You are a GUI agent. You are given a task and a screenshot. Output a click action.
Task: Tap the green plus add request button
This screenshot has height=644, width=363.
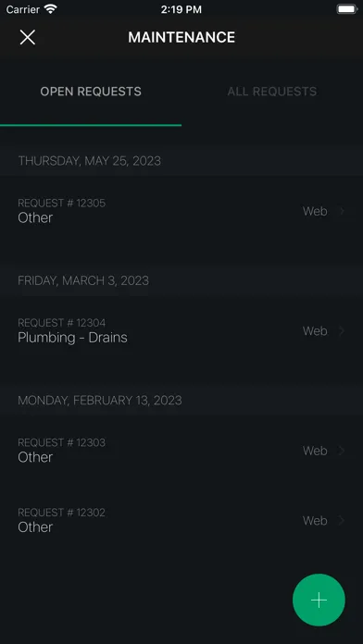319,601
